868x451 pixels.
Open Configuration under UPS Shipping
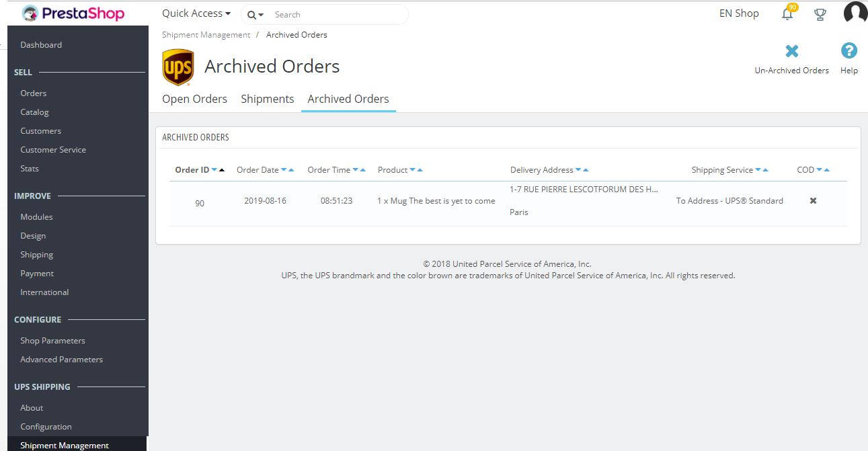coord(46,427)
